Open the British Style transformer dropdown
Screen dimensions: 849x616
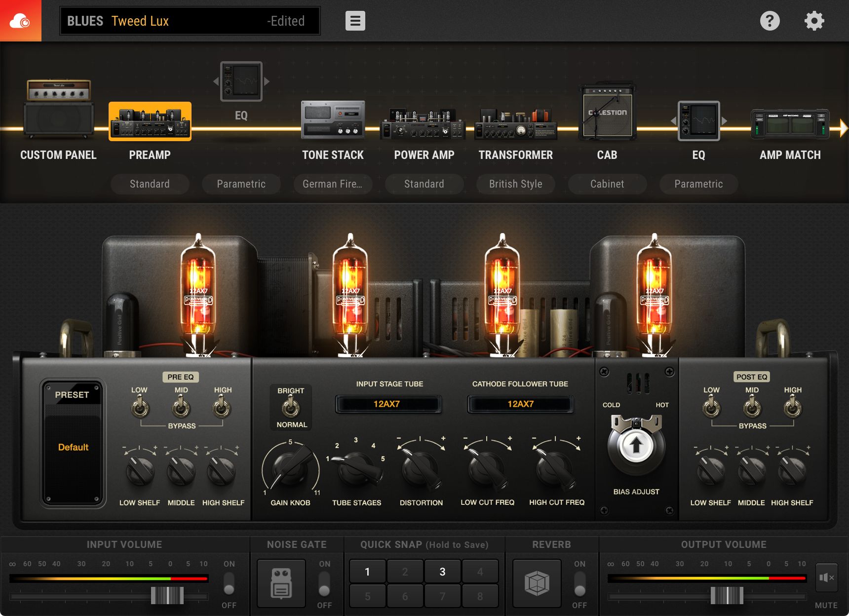click(x=516, y=184)
